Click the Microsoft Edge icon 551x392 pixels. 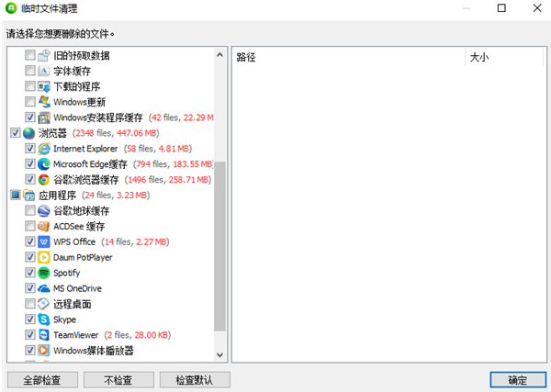tap(44, 164)
